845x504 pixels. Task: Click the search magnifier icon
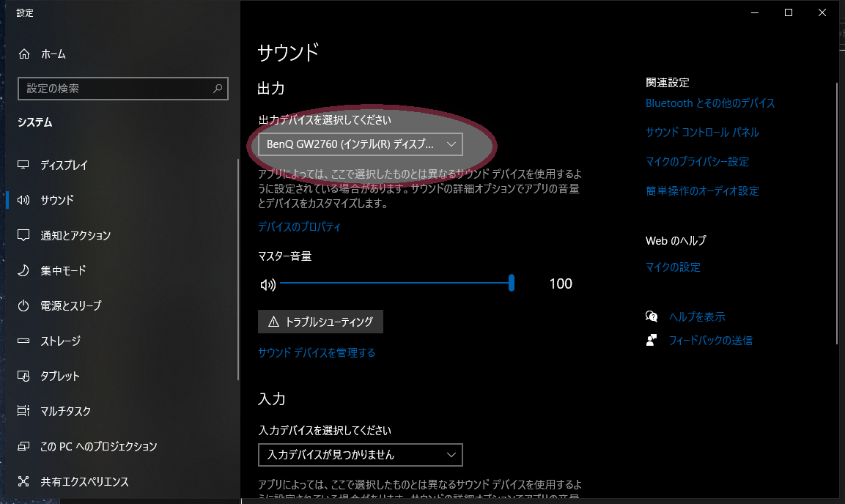218,89
